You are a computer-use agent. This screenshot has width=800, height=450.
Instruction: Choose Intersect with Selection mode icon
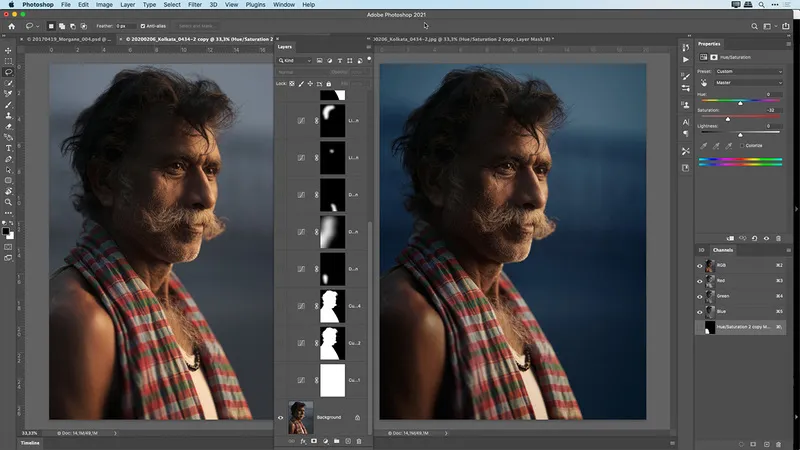[x=84, y=26]
